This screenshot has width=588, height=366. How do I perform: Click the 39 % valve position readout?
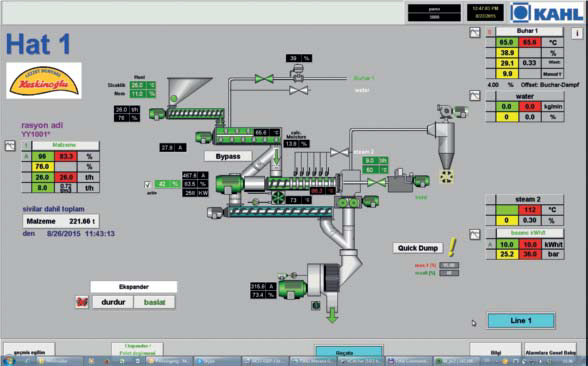(x=299, y=58)
